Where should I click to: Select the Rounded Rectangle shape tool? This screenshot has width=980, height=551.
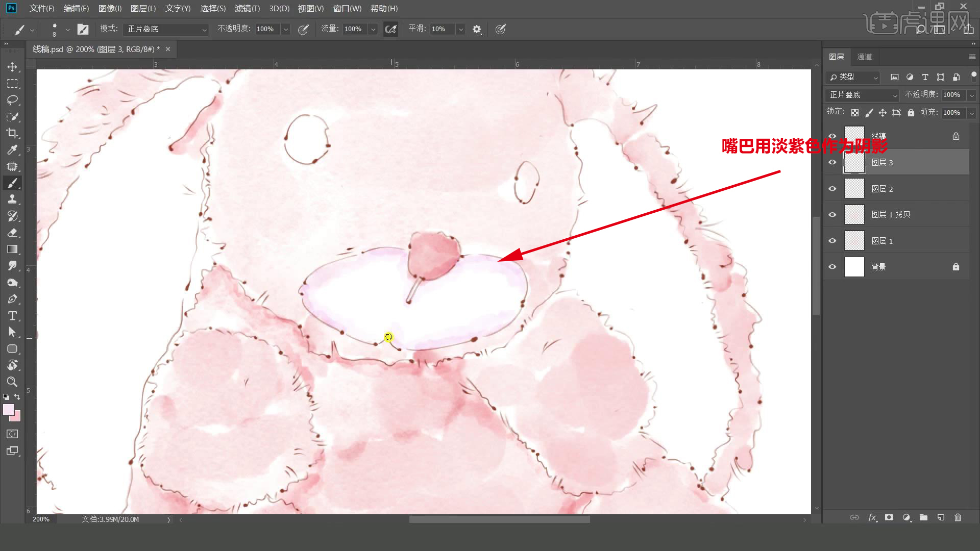click(x=12, y=349)
